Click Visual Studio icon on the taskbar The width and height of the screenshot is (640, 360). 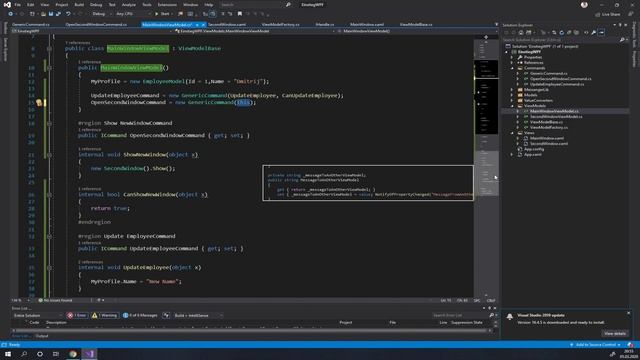(89, 354)
